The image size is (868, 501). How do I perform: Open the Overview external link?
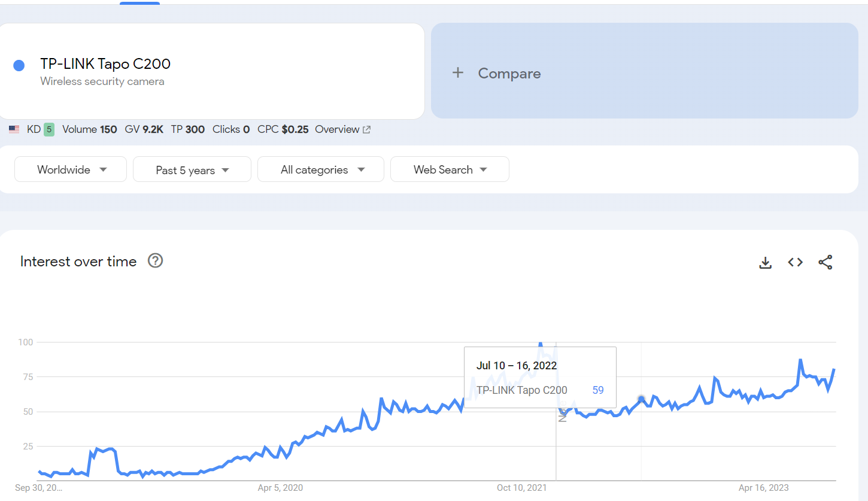(342, 129)
